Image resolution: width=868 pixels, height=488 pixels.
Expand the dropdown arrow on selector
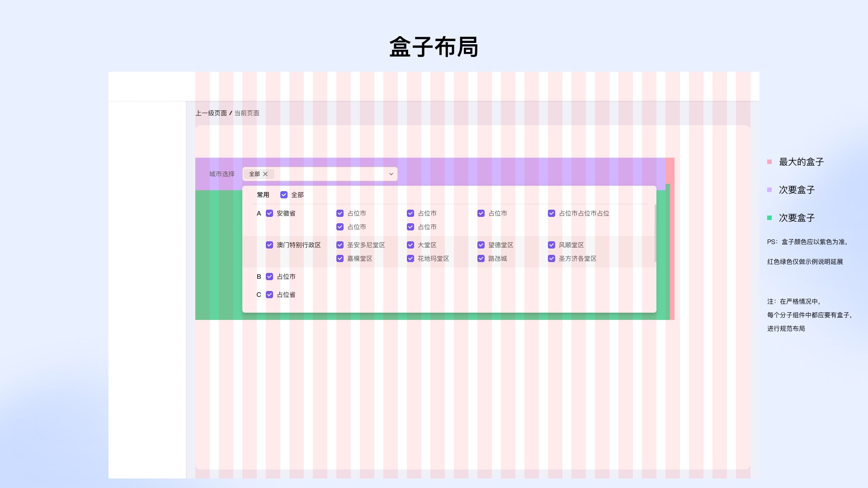coord(391,174)
